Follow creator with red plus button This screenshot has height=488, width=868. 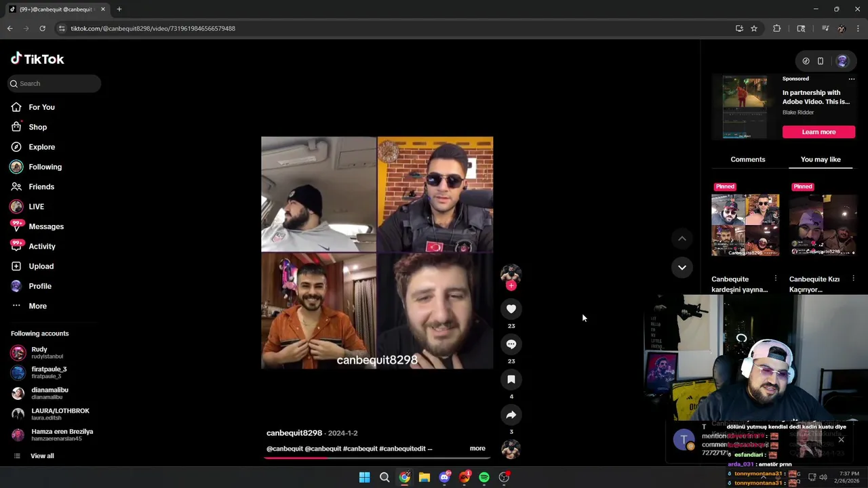tap(511, 285)
